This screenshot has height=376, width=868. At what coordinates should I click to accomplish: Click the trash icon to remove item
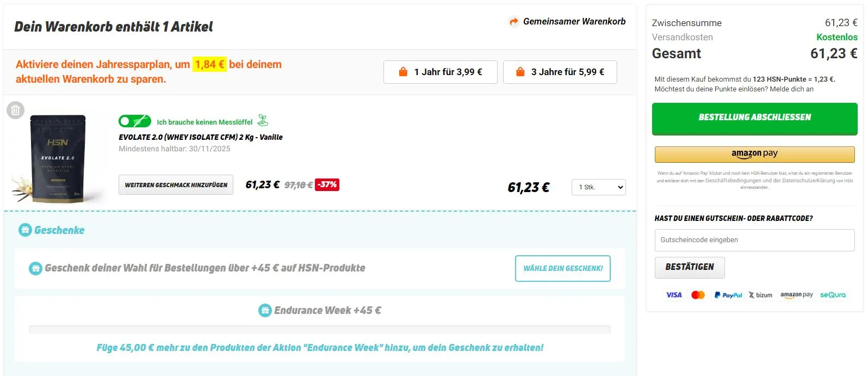(x=15, y=110)
